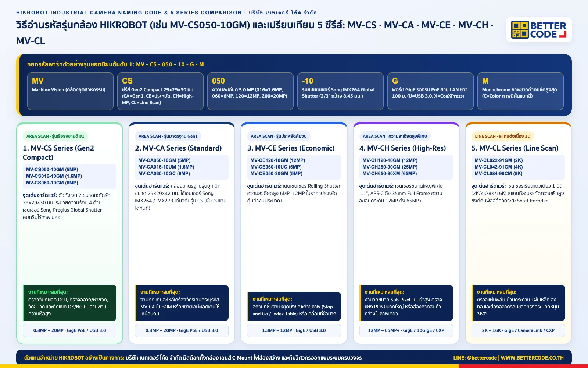The height and width of the screenshot is (368, 588).
Task: Click model MV-CA016-10UM (1.6MP)
Action: pos(166,167)
